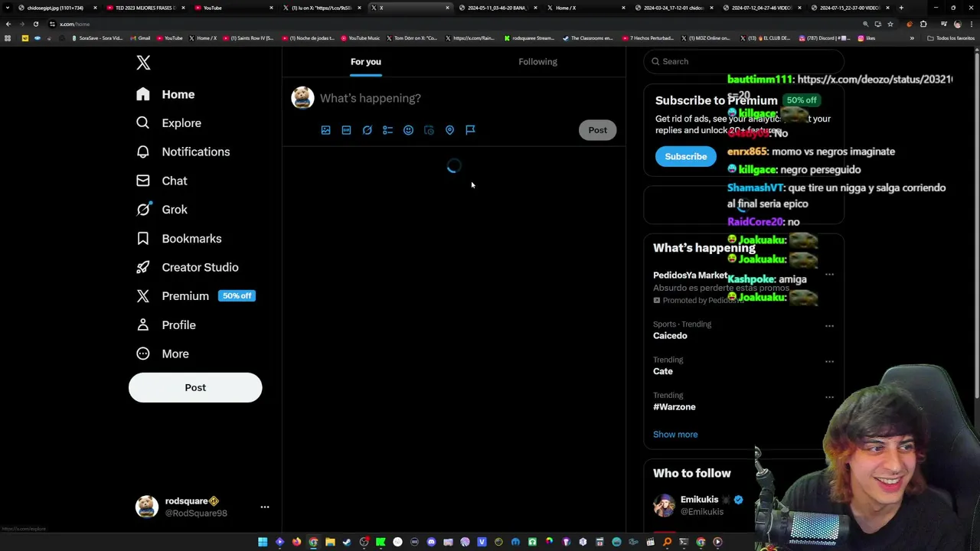Click the add media image icon in composer

[325, 130]
